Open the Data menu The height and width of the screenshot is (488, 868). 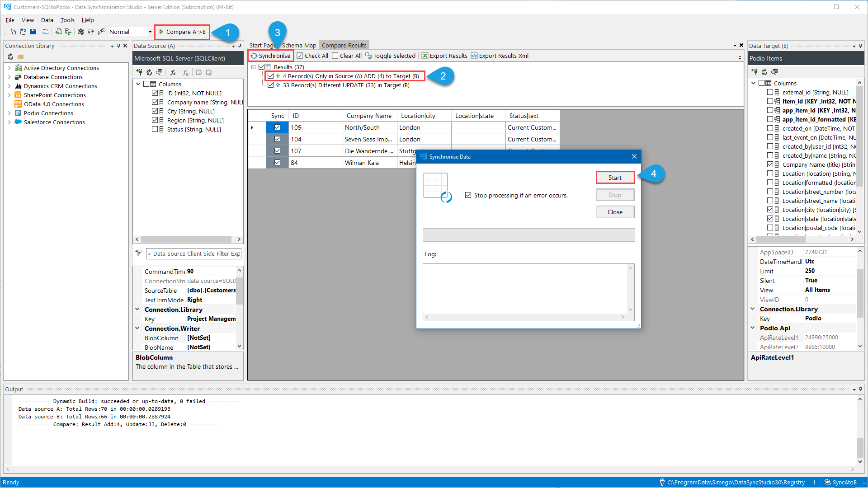coord(47,20)
